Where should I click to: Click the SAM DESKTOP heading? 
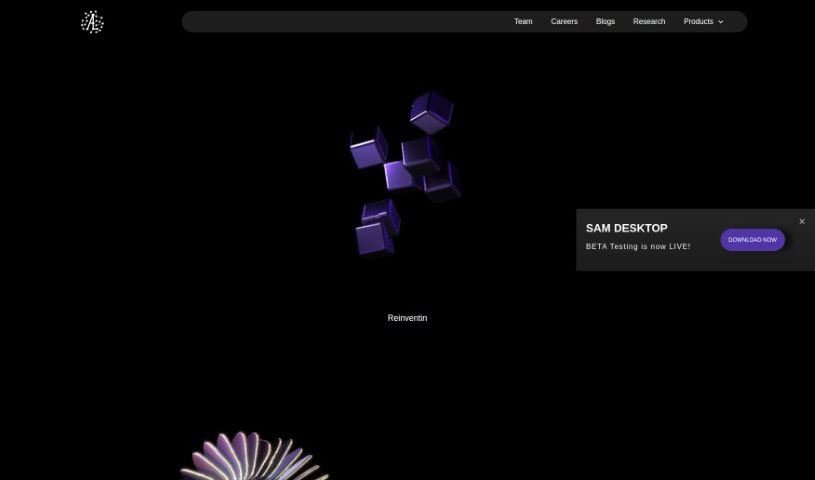point(626,228)
